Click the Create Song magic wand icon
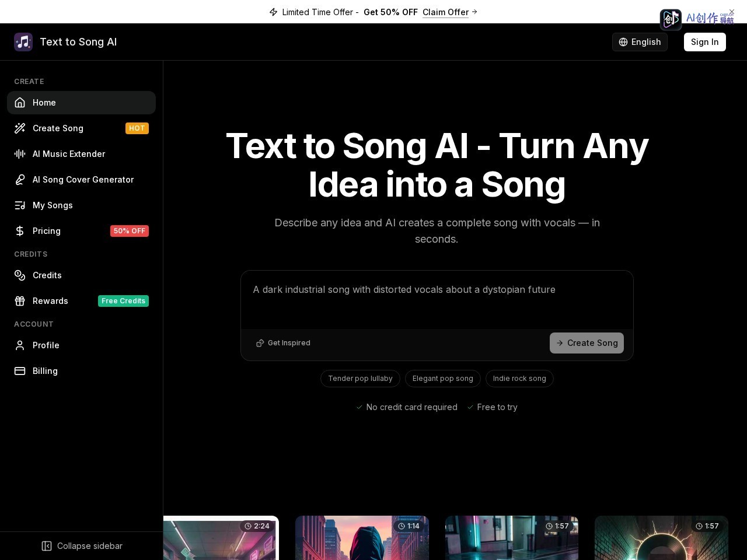The width and height of the screenshot is (747, 560). click(x=20, y=128)
